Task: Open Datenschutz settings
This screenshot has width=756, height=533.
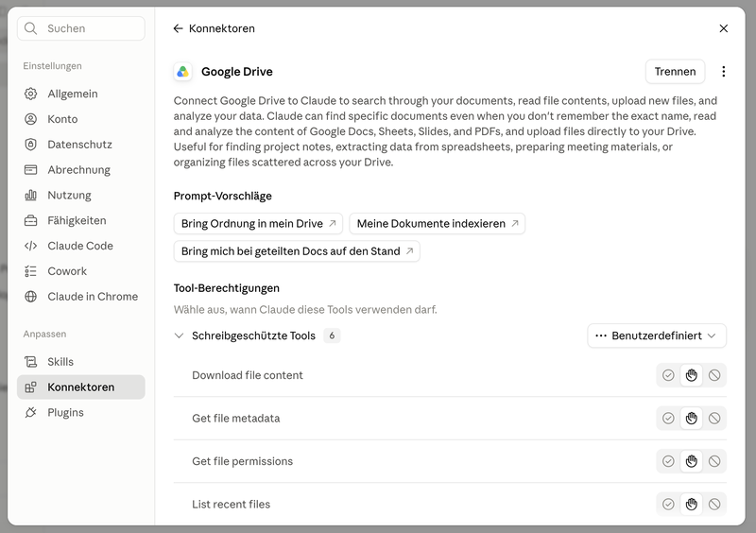Action: click(81, 145)
